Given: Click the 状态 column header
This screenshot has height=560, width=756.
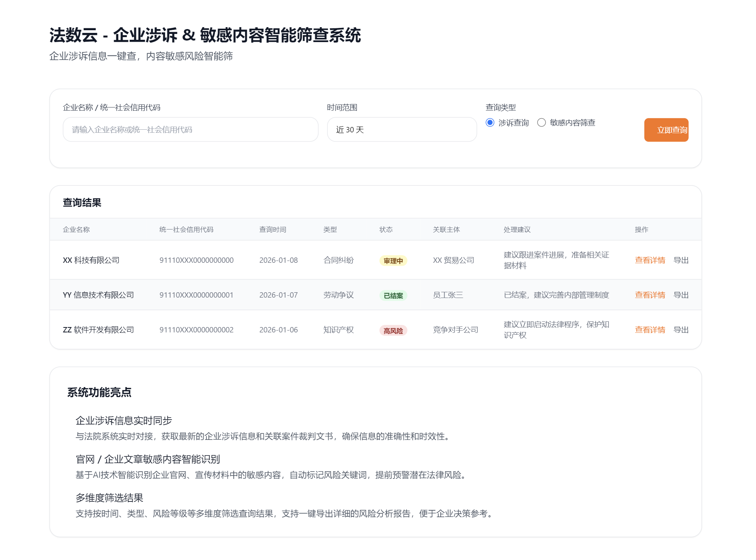Looking at the screenshot, I should [x=386, y=230].
